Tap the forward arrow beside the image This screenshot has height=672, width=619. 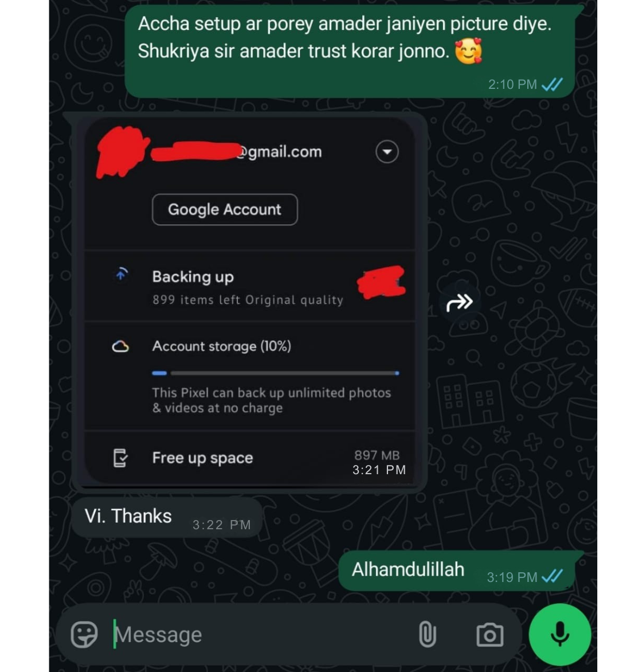point(459,303)
